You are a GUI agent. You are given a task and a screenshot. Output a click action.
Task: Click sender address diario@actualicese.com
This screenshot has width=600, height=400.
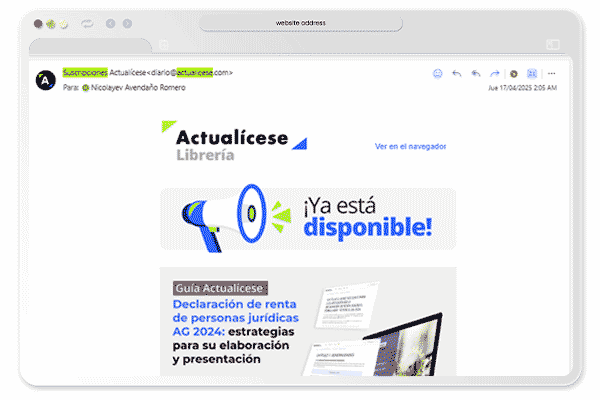pyautogui.click(x=190, y=72)
